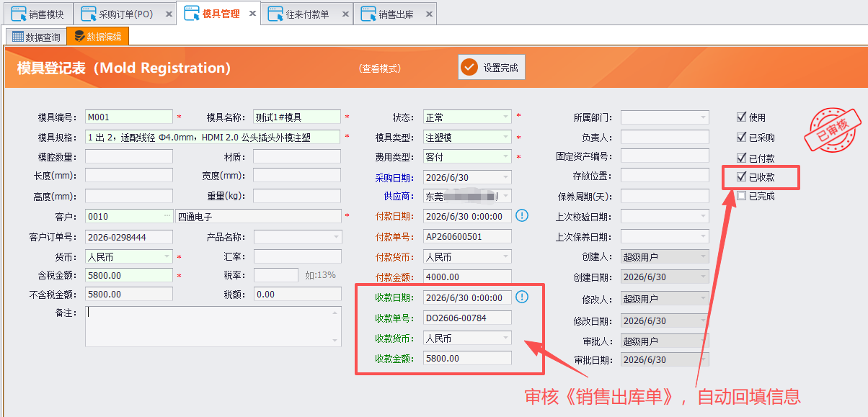This screenshot has width=868, height=417.
Task: Toggle the 已收款 checkbox
Action: 741,176
